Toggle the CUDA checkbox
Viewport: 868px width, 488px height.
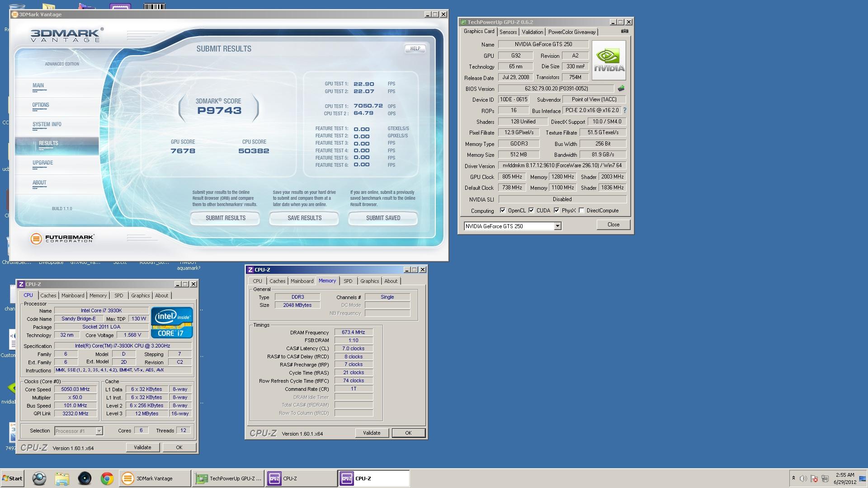pyautogui.click(x=531, y=211)
